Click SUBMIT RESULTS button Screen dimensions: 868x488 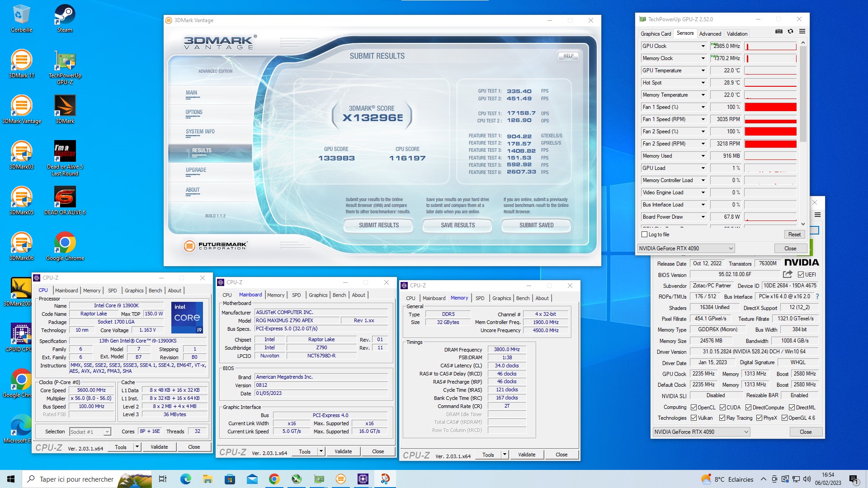(378, 225)
